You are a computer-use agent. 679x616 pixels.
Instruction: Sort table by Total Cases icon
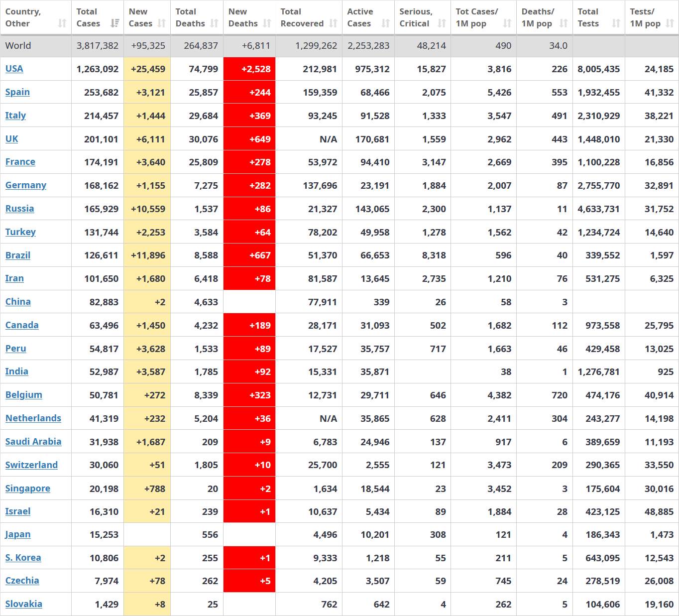click(115, 23)
